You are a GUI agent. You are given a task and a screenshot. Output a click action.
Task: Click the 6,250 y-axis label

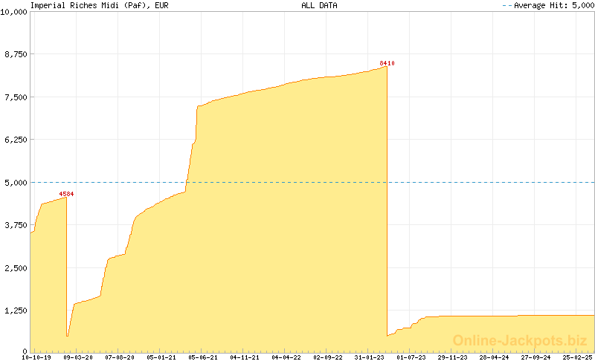(x=16, y=140)
